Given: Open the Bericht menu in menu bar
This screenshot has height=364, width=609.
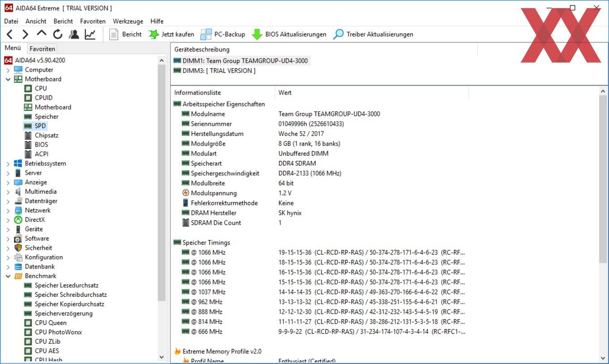Looking at the screenshot, I should pos(63,21).
